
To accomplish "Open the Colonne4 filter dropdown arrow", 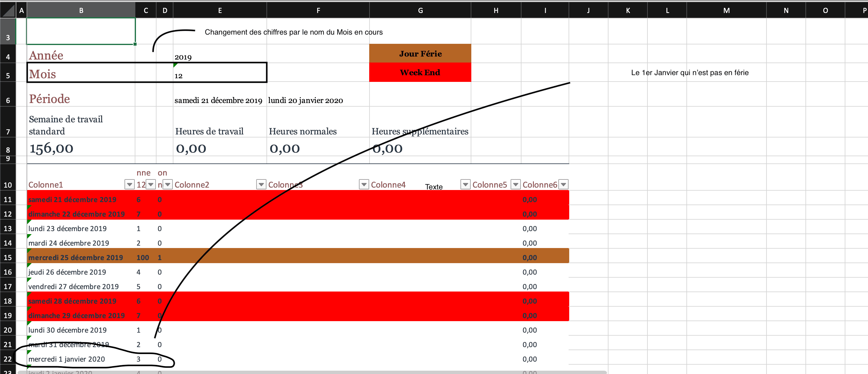I will [465, 184].
